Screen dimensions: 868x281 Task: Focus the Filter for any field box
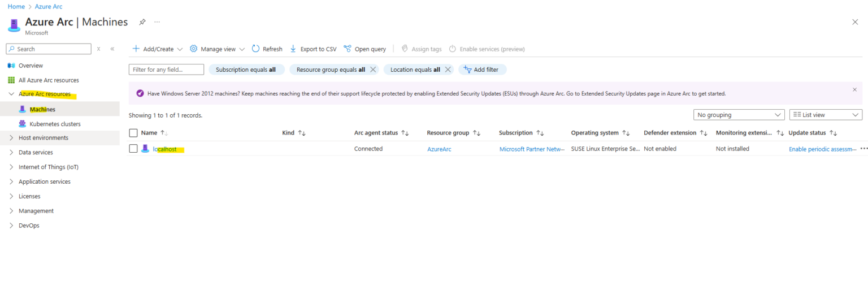166,70
